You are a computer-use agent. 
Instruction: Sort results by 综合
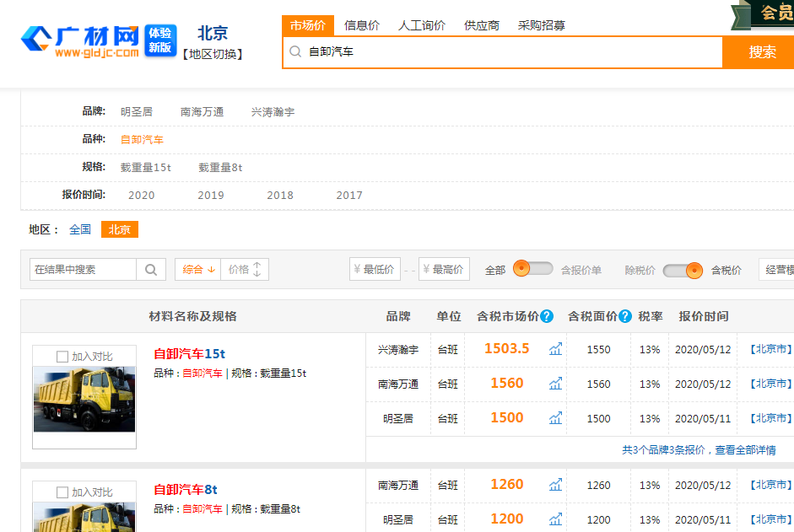198,269
